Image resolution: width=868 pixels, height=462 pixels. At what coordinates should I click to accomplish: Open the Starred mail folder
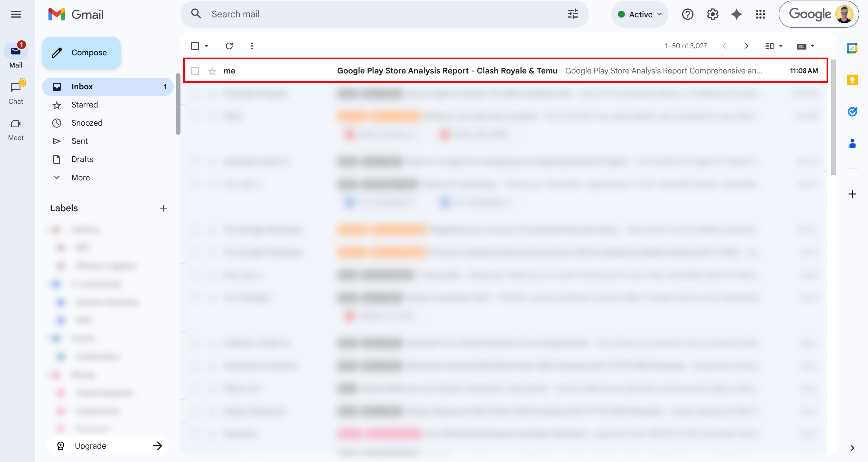85,105
